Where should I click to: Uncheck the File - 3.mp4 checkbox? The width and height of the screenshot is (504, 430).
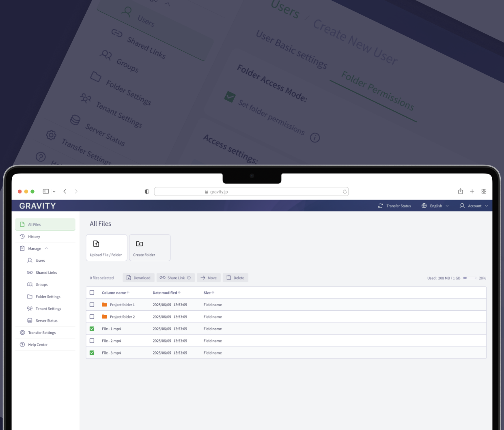(x=92, y=353)
